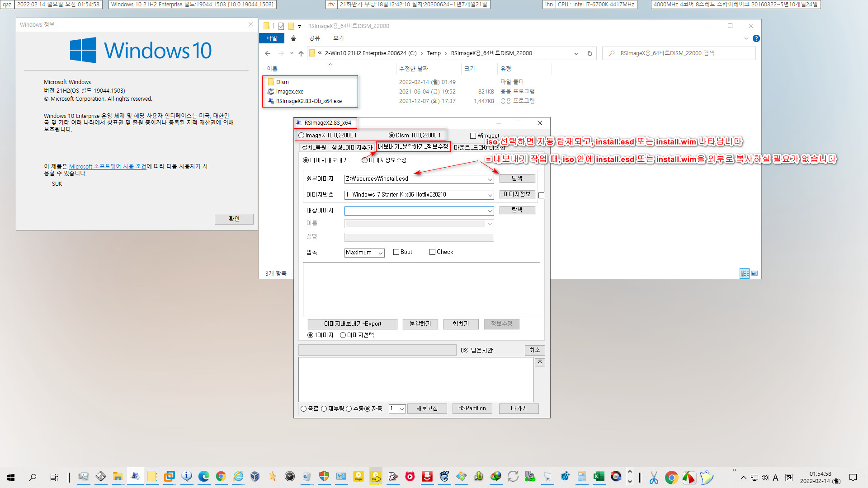Screen dimensions: 868x488
Task: Select the 재부팅 radio button
Action: (x=324, y=408)
